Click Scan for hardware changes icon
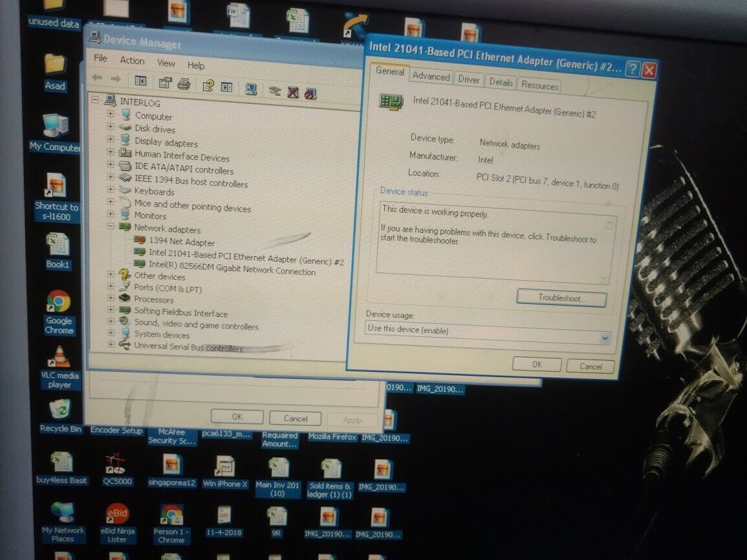Screen dimensions: 747x560 tap(252, 89)
